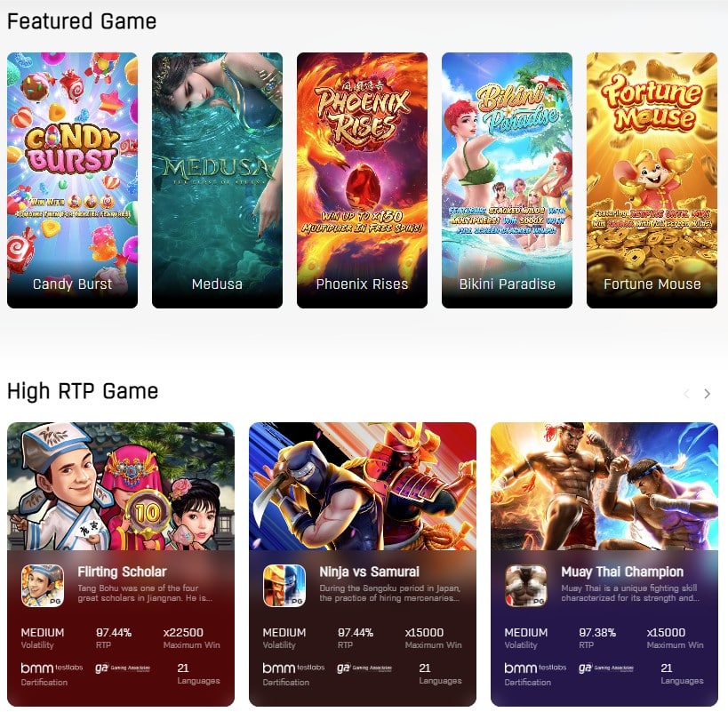Click the ga Gaming Associates logo on Flirting Scholar
This screenshot has height=712, width=728.
123,668
